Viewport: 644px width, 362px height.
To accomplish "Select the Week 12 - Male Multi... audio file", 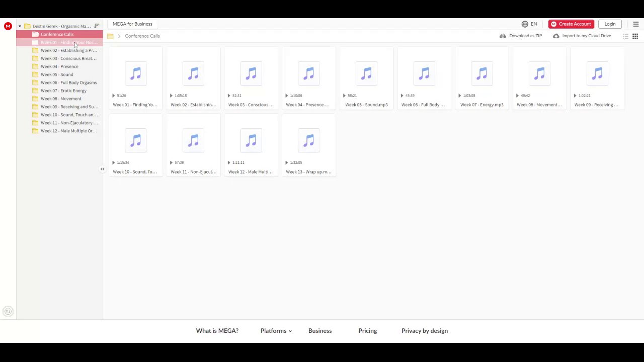I will (x=251, y=146).
